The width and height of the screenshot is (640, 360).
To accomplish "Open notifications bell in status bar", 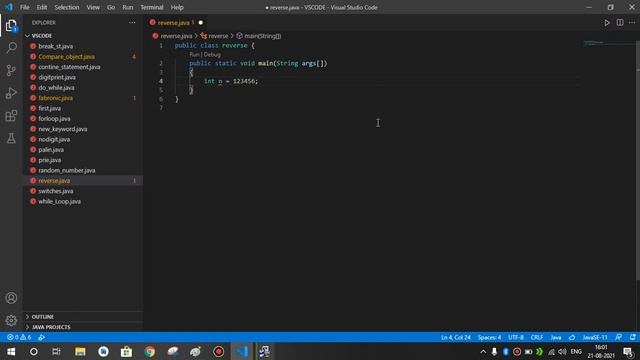I will click(633, 338).
